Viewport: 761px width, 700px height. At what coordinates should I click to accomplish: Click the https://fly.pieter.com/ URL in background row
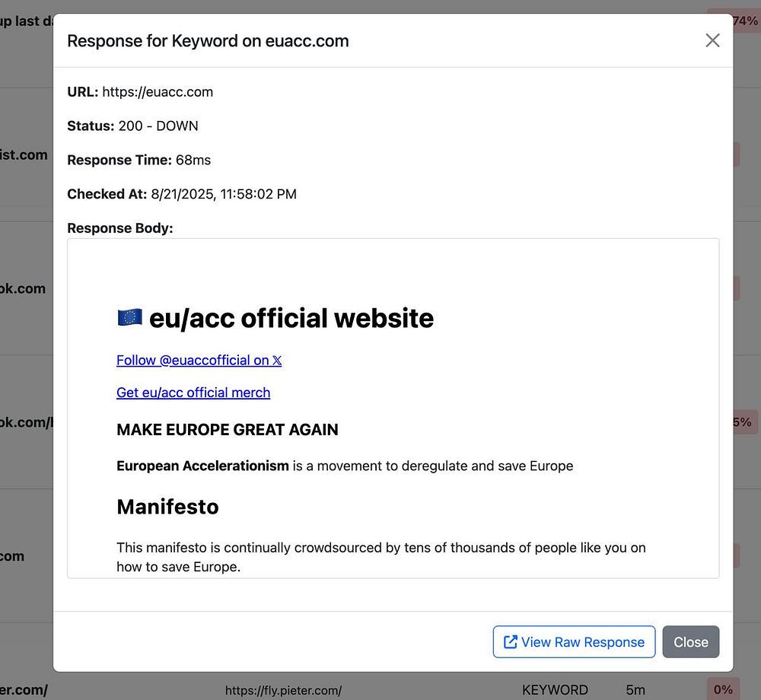coord(283,690)
